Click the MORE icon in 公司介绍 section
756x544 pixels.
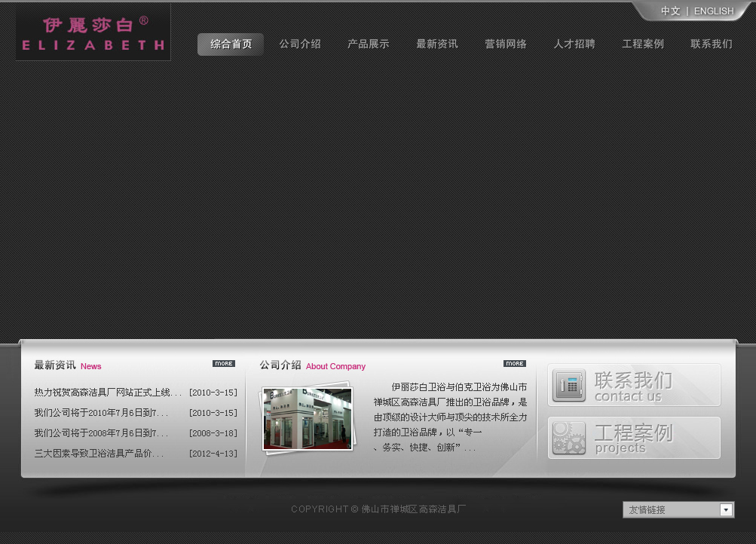[515, 364]
